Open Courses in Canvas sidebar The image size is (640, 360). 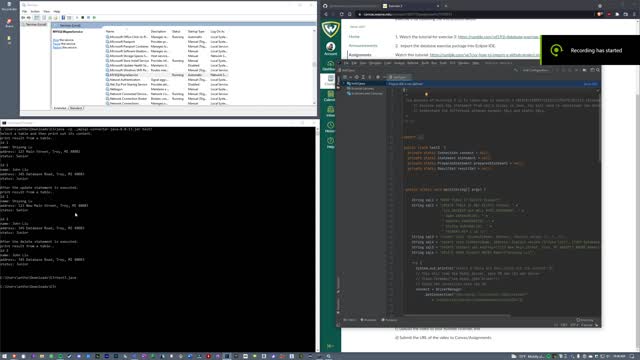[x=329, y=80]
